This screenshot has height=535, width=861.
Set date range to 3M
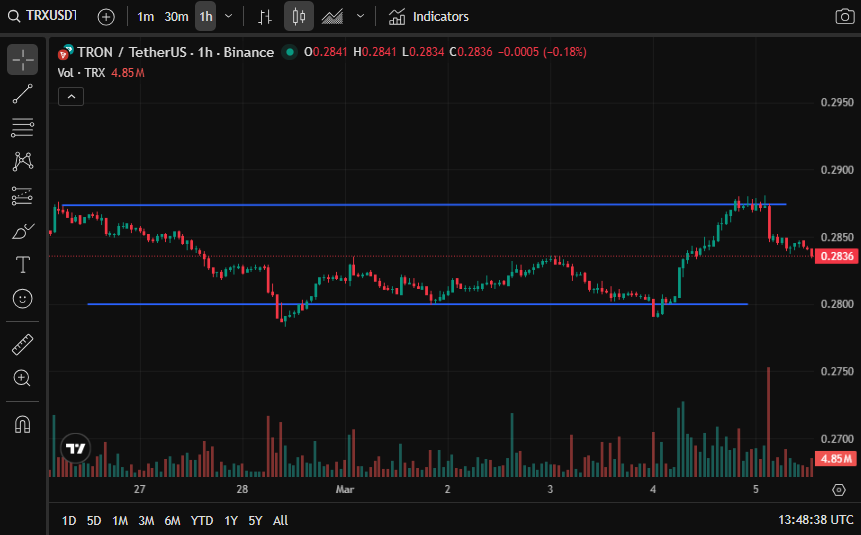[146, 520]
